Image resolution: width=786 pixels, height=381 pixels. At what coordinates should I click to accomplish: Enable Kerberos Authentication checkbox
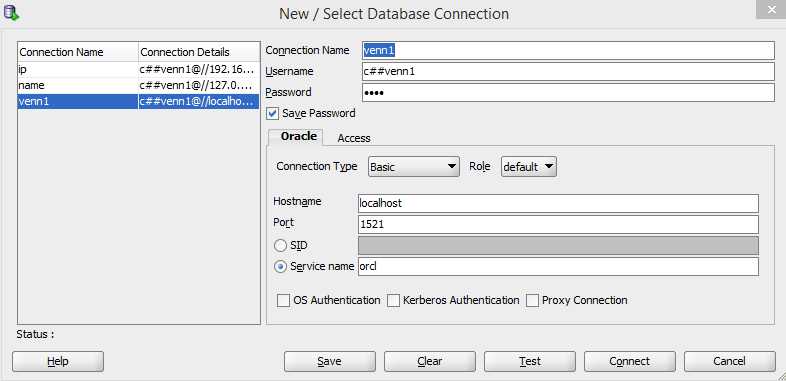tap(394, 301)
